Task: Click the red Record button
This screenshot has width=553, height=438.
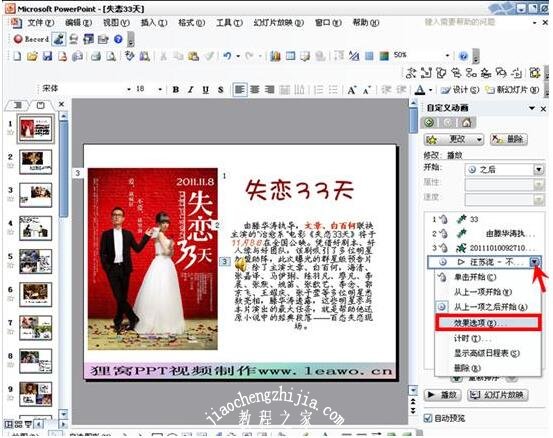Action: click(30, 39)
